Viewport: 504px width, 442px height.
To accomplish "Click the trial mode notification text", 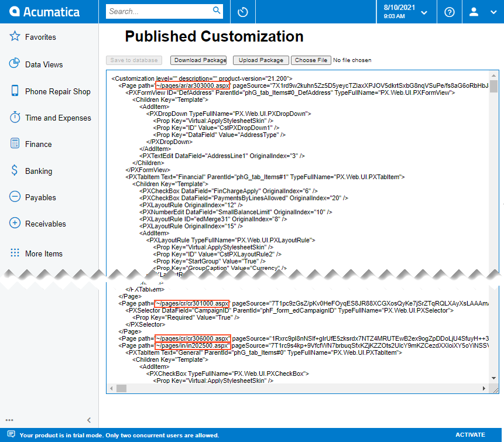I will (119, 435).
